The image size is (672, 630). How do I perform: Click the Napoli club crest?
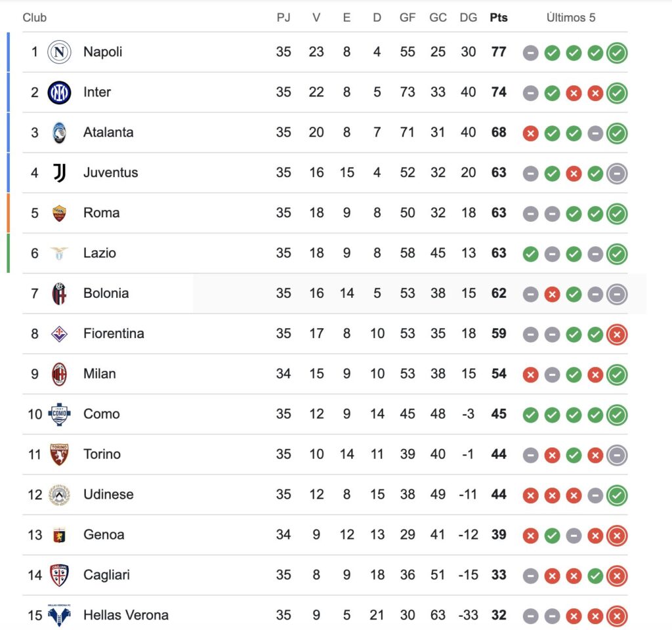[x=59, y=52]
